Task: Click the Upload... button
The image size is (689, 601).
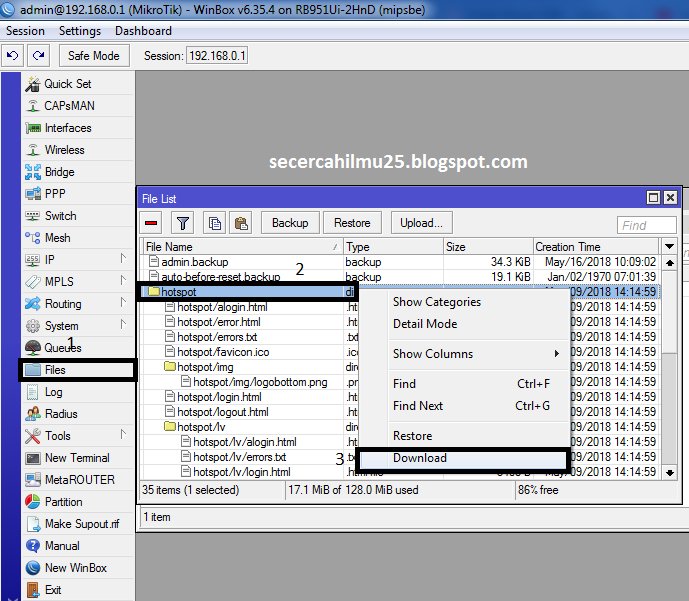Action: [x=421, y=223]
